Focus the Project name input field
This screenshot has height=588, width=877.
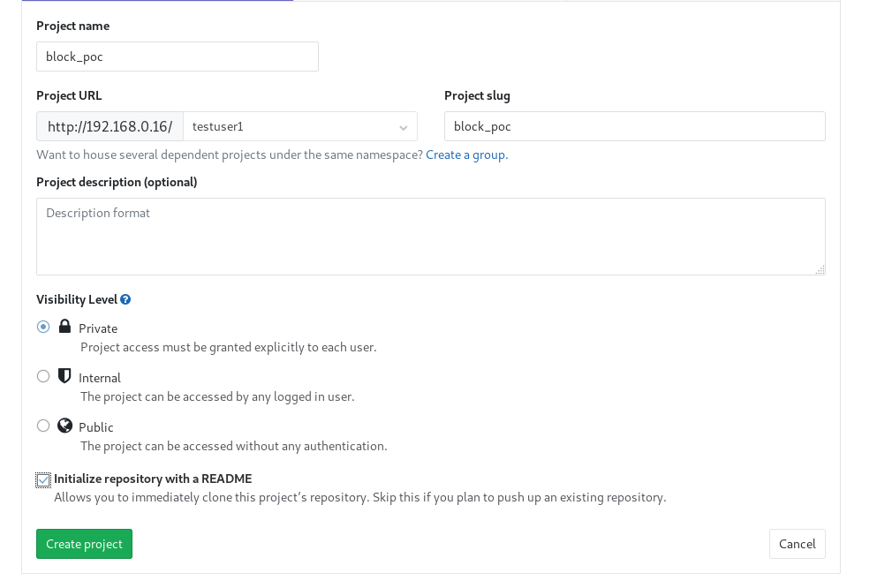coord(178,57)
